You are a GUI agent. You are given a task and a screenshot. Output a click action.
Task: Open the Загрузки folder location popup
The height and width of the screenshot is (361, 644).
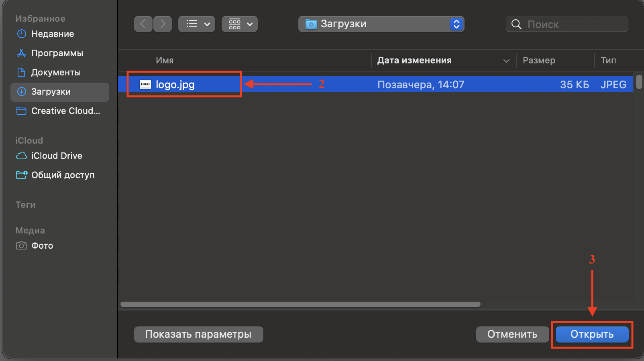(381, 24)
